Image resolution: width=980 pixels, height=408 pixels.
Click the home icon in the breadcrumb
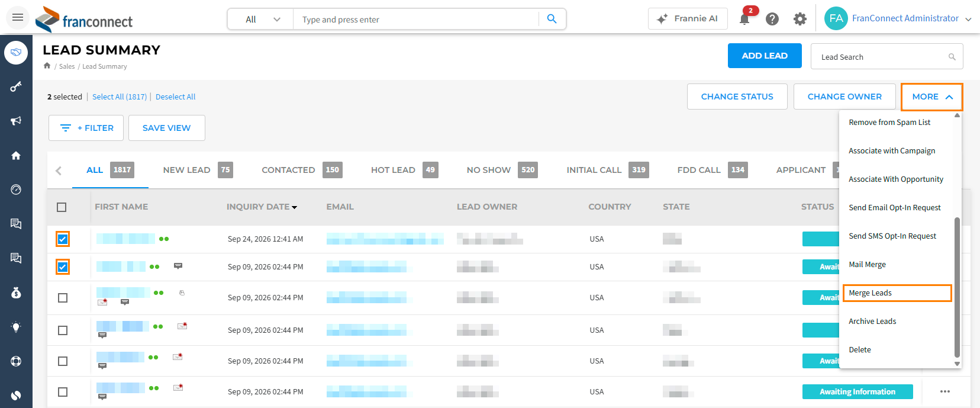coord(47,66)
